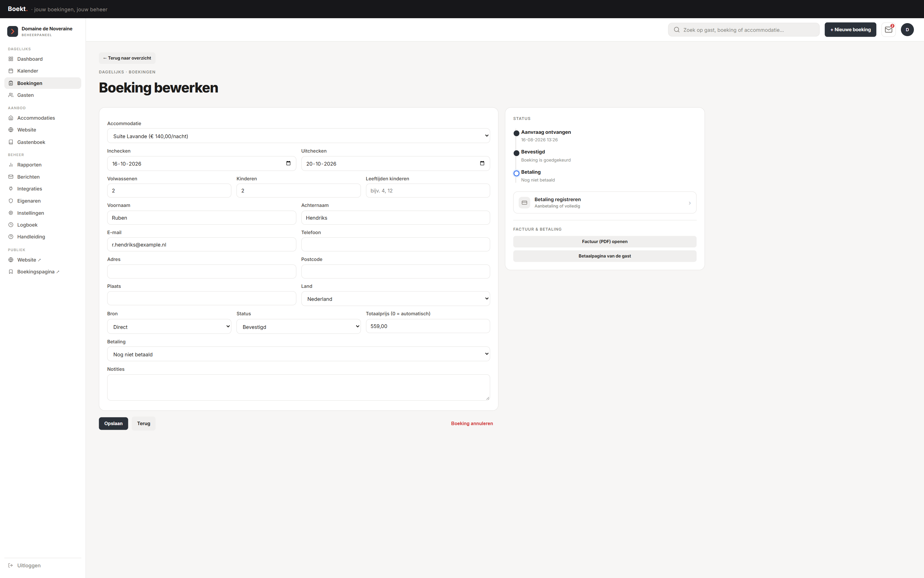
Task: Click the Uitloggen exit icon
Action: pyautogui.click(x=11, y=565)
